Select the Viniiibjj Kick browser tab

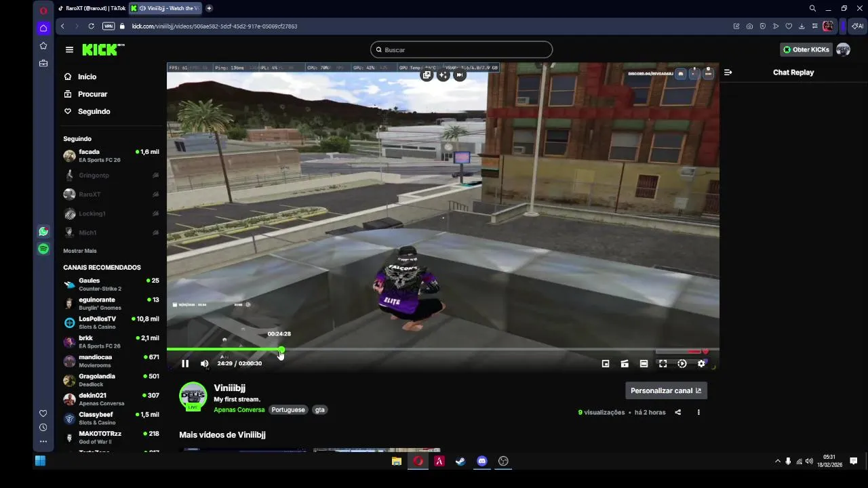(x=164, y=8)
